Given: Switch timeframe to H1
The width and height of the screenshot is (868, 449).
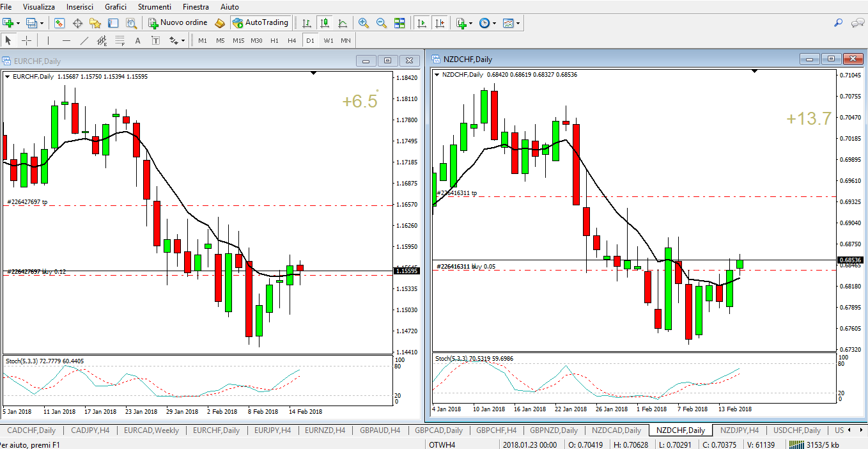Looking at the screenshot, I should tap(274, 40).
